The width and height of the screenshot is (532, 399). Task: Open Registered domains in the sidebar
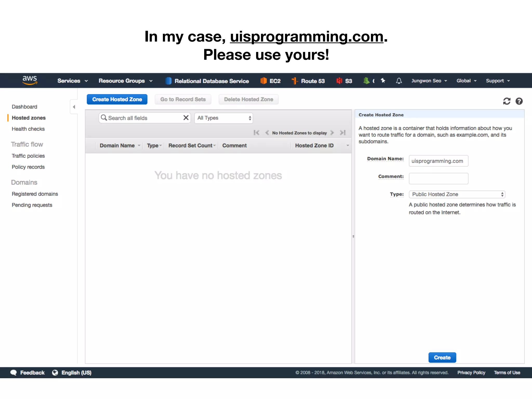35,194
